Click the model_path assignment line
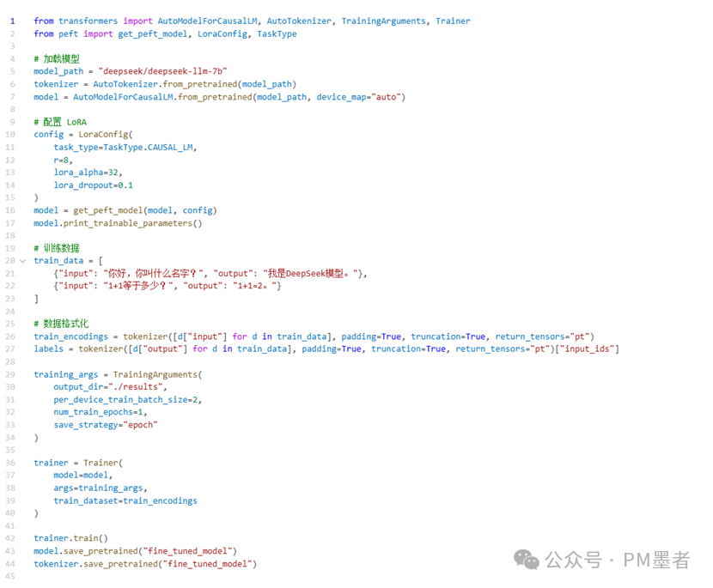Viewport: 713px width, 588px height. click(x=130, y=71)
